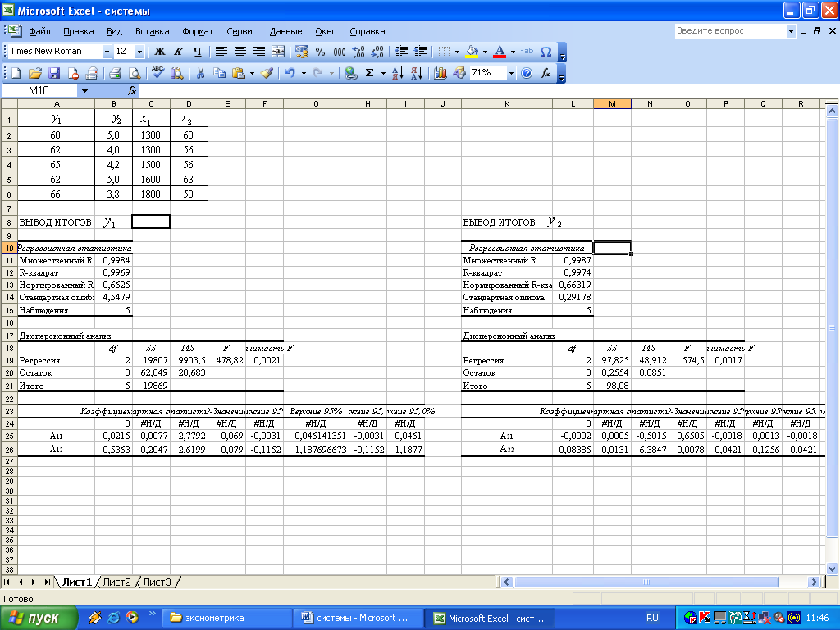Switch to the Лист2 sheet tab
The height and width of the screenshot is (630, 840).
(116, 582)
